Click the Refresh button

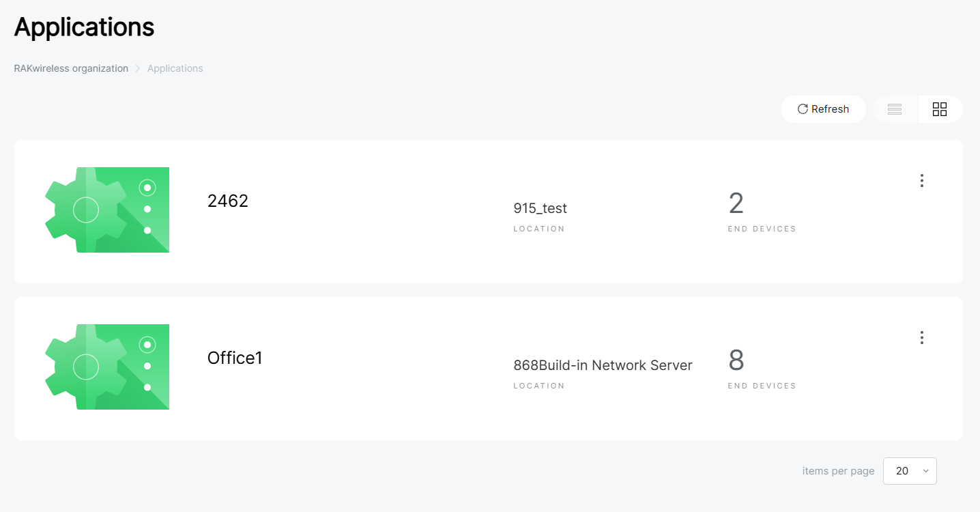(823, 109)
